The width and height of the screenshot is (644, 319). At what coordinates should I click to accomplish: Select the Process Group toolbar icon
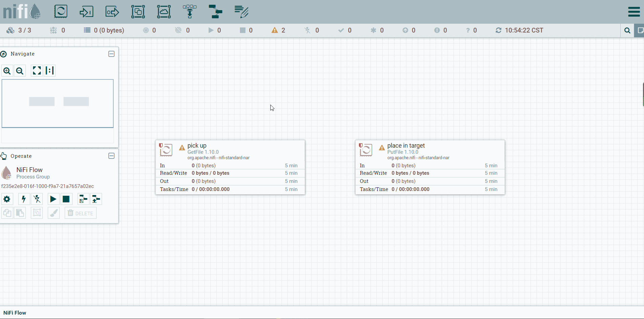coord(138,12)
